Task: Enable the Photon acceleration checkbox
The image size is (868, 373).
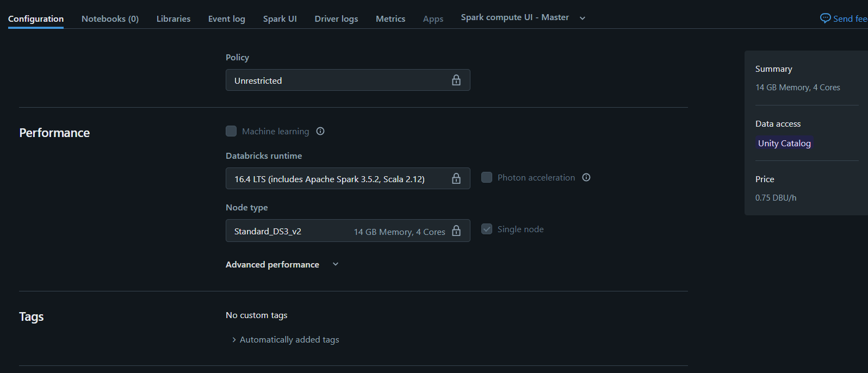Action: (487, 177)
